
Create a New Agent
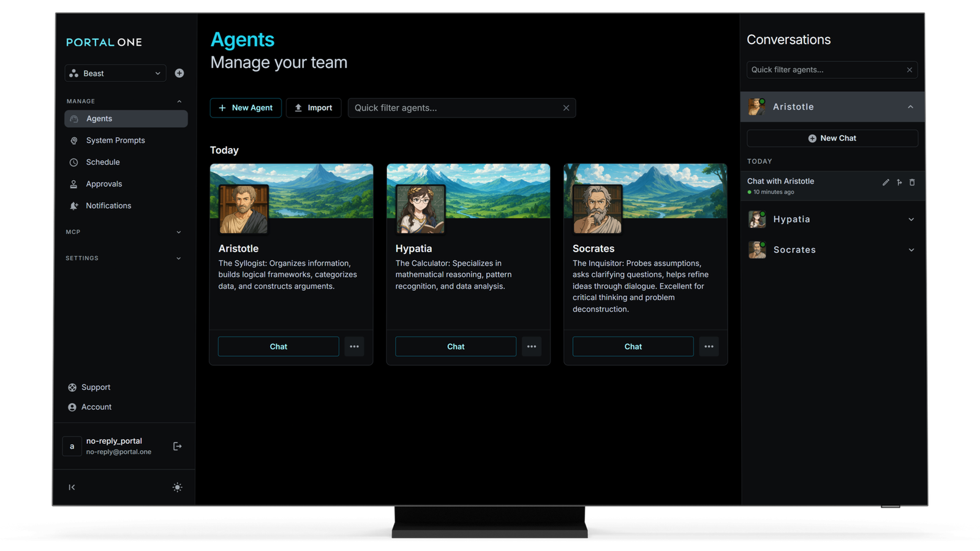click(246, 108)
